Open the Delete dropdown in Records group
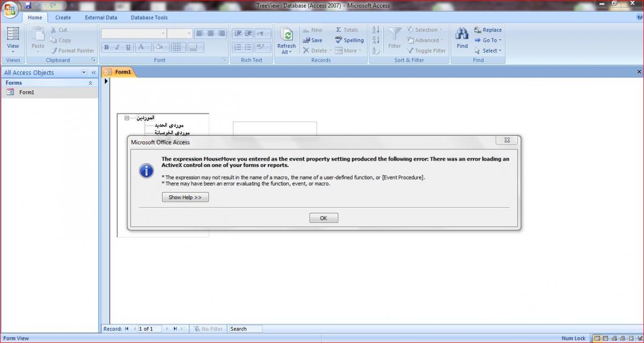This screenshot has width=644, height=343. click(x=317, y=50)
